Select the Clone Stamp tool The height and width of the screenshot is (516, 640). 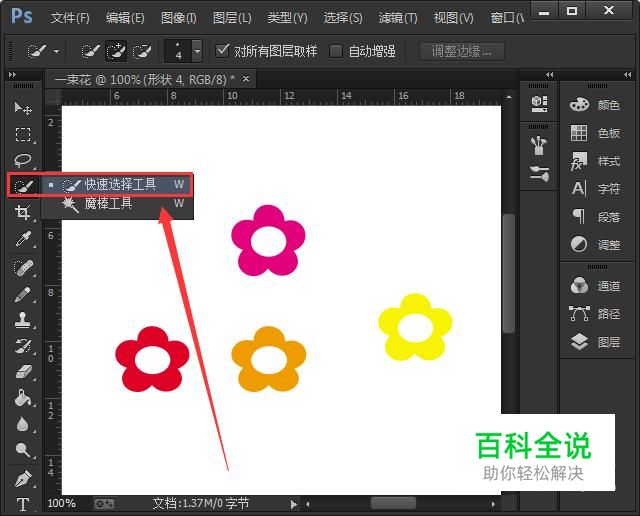click(23, 320)
